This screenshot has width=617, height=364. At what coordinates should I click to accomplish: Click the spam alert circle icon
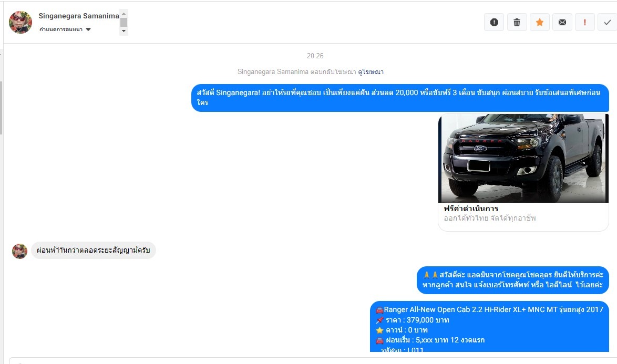(x=494, y=22)
